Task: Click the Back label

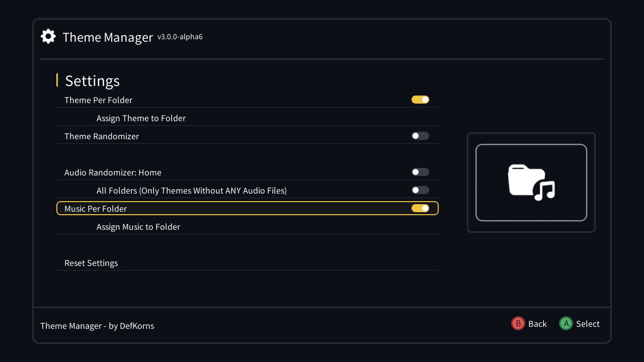Action: point(537,324)
